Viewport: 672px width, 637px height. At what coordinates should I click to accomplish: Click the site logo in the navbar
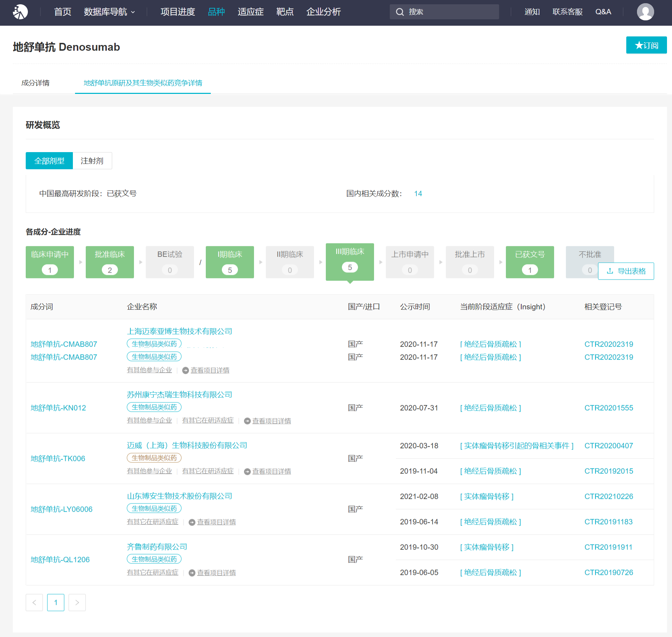(20, 12)
